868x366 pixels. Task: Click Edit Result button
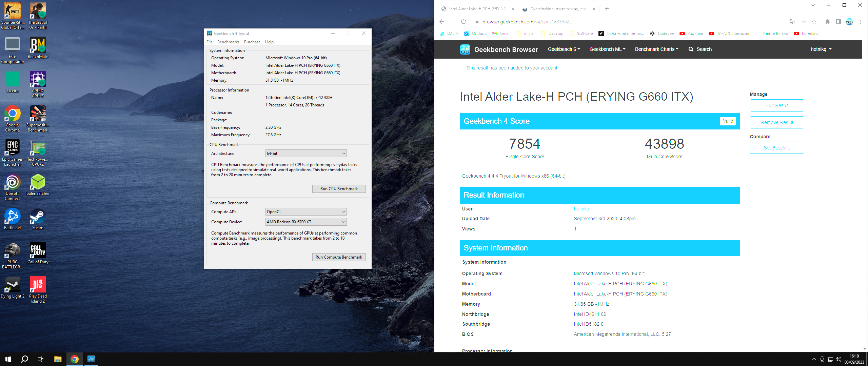click(777, 105)
